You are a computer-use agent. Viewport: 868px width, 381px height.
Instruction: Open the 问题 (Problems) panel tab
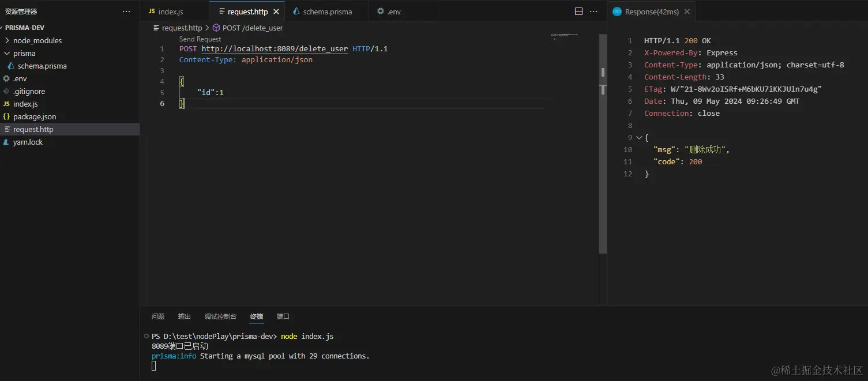158,316
